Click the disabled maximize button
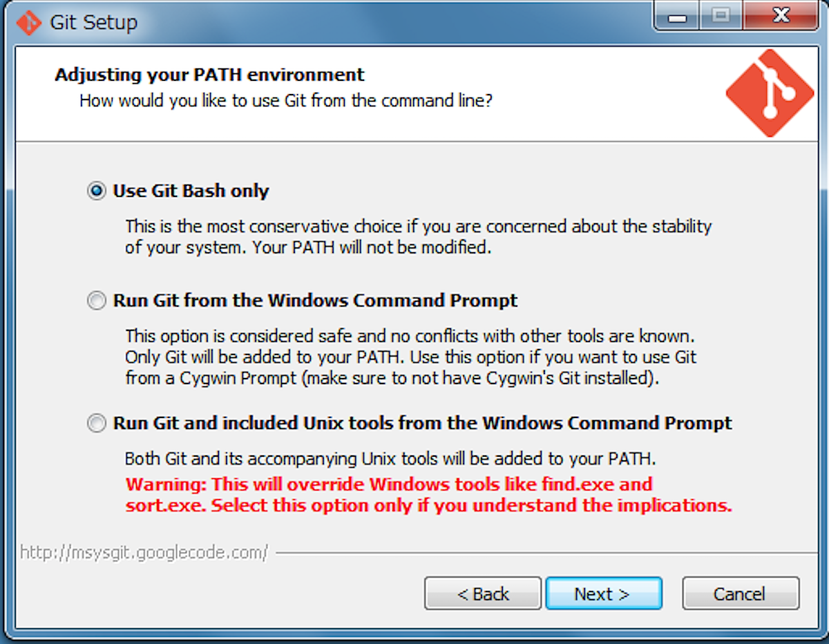829x644 pixels. [721, 16]
